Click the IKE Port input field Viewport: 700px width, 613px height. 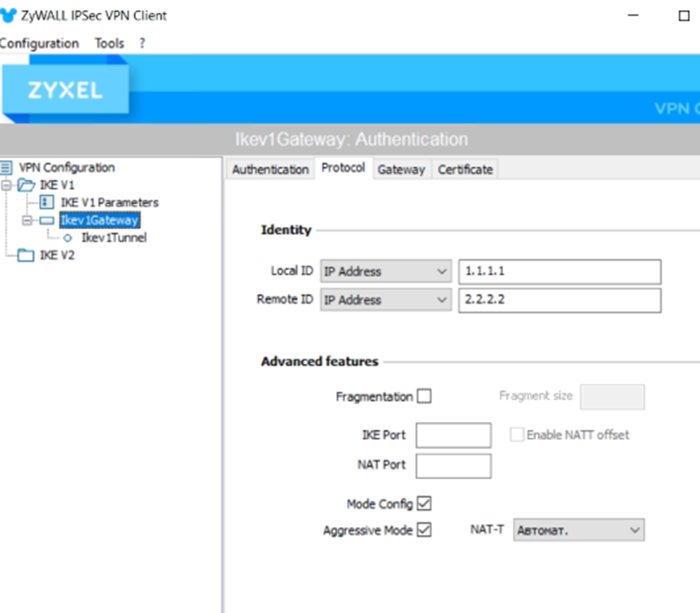click(x=453, y=435)
